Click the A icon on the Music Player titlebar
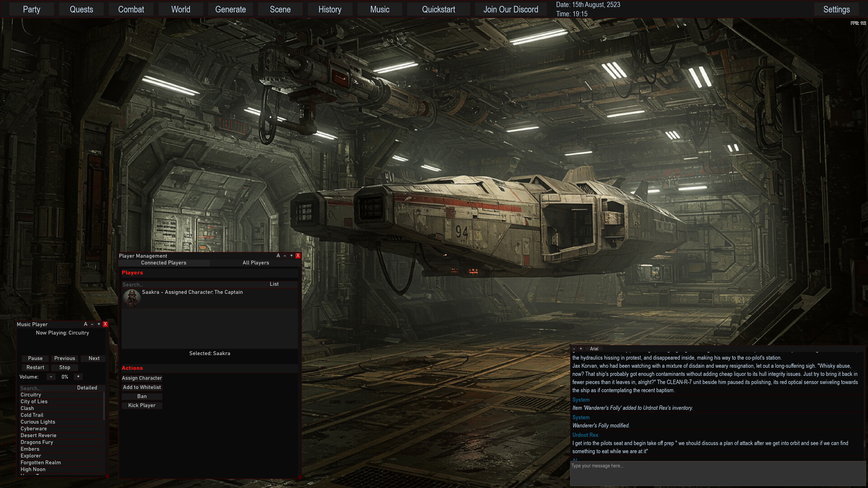Image resolution: width=868 pixels, height=488 pixels. click(x=85, y=324)
